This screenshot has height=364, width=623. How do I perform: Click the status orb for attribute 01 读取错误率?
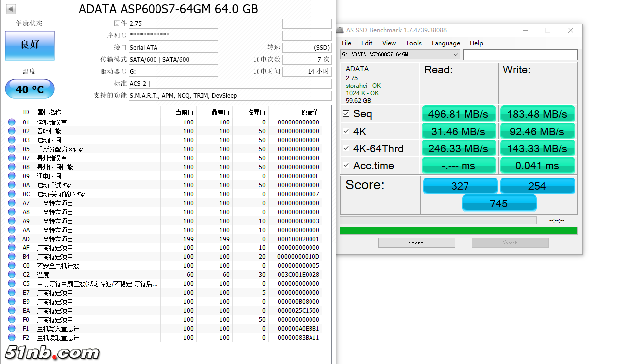coord(12,122)
